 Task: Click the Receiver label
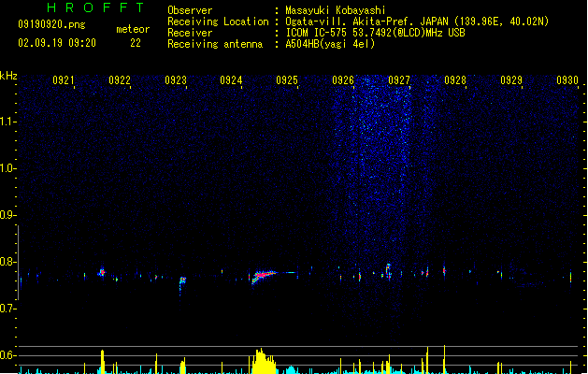point(190,33)
